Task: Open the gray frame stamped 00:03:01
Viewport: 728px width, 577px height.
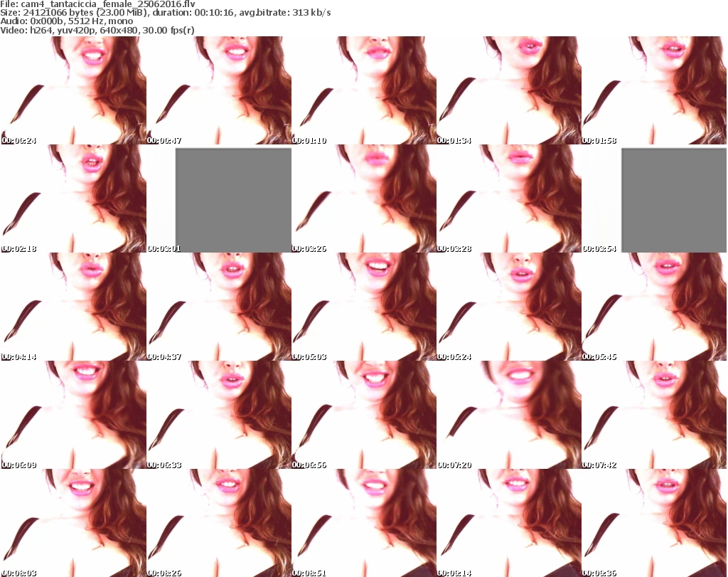Action: tap(219, 198)
